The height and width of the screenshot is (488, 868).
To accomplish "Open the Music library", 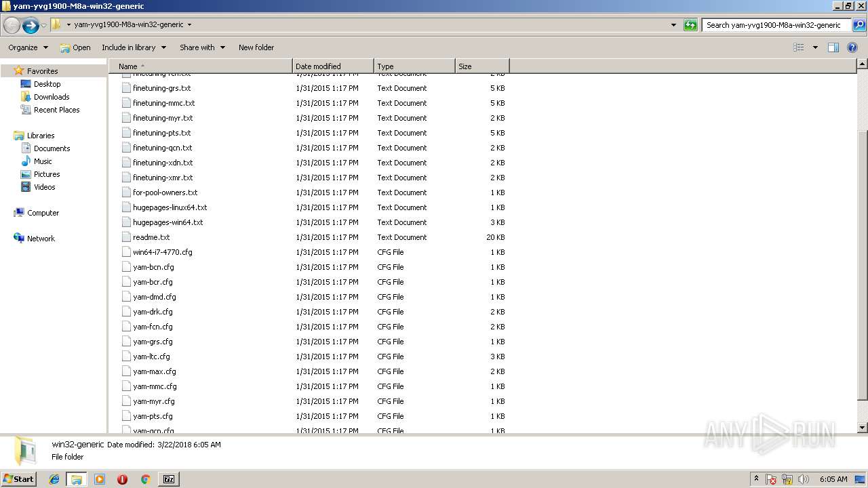I will (x=43, y=161).
